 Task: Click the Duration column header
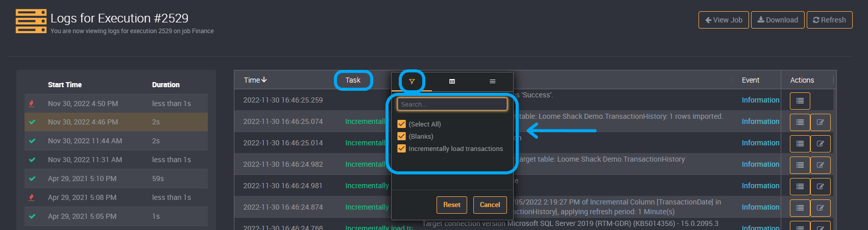click(166, 85)
